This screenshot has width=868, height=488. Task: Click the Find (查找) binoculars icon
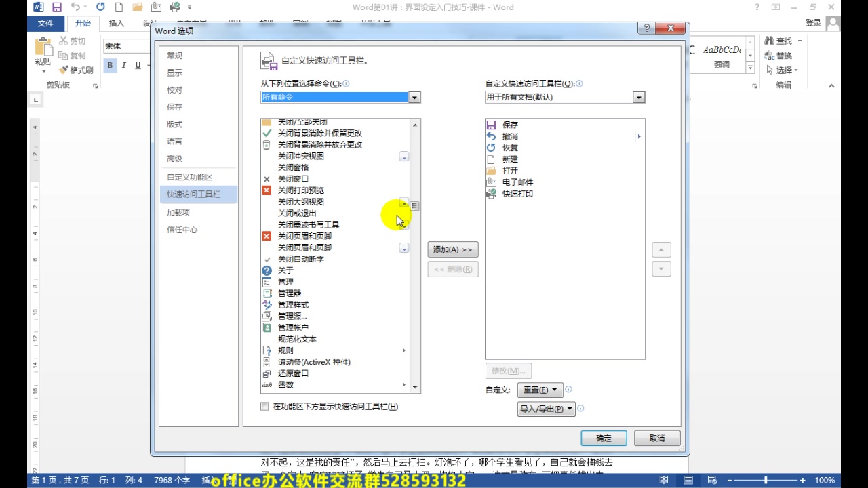click(770, 41)
